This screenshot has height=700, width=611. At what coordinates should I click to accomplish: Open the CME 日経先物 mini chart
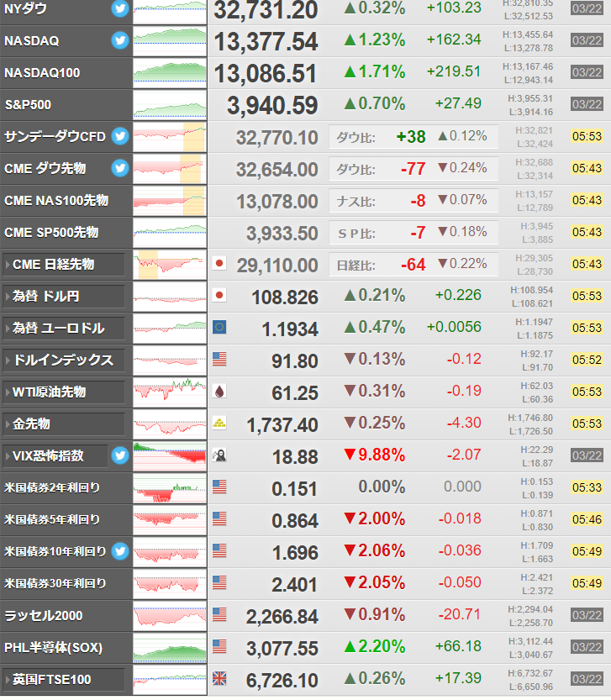pos(170,264)
